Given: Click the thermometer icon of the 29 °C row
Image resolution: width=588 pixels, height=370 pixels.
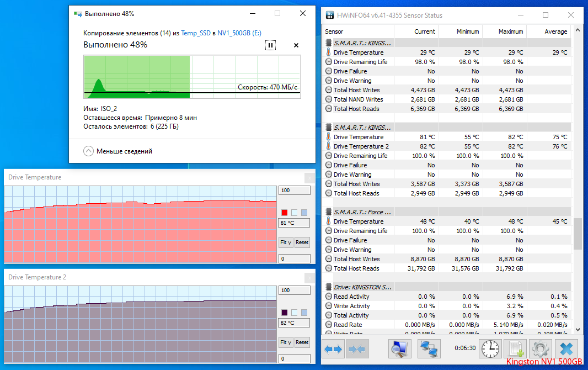Looking at the screenshot, I should pos(329,52).
